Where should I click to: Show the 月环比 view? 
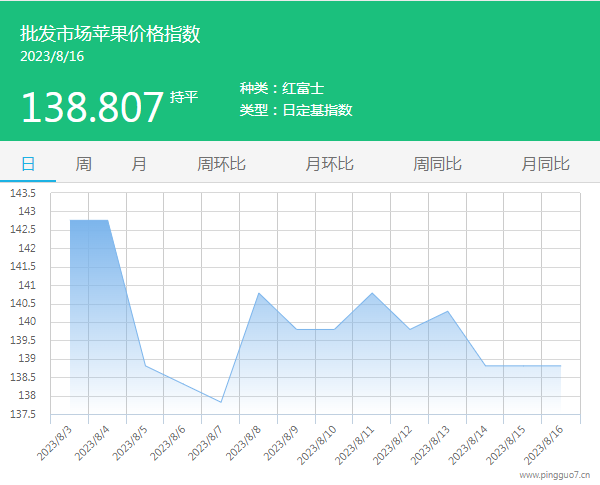tap(329, 164)
